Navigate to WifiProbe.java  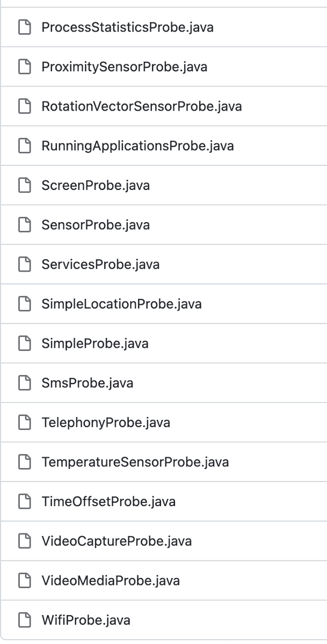pyautogui.click(x=86, y=621)
